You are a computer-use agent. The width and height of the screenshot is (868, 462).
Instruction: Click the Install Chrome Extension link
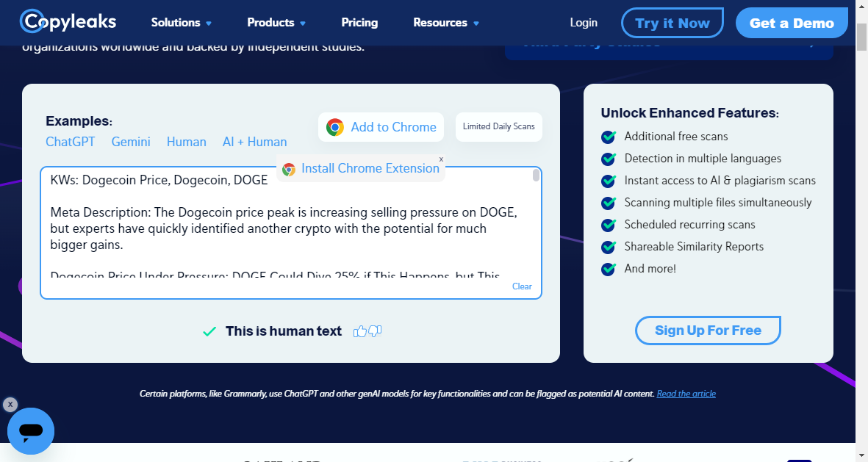pyautogui.click(x=370, y=168)
